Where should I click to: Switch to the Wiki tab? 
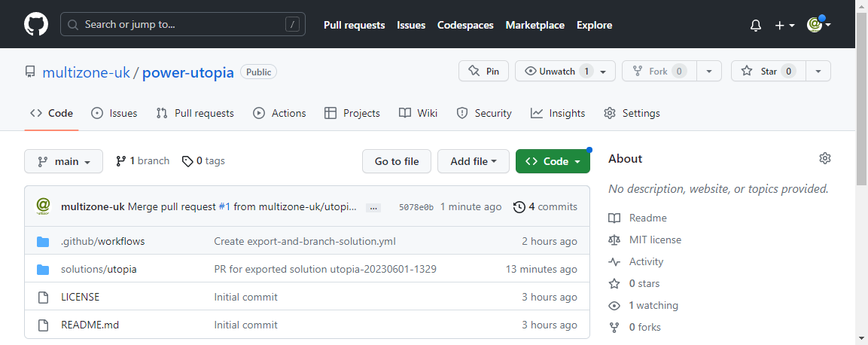coord(418,113)
